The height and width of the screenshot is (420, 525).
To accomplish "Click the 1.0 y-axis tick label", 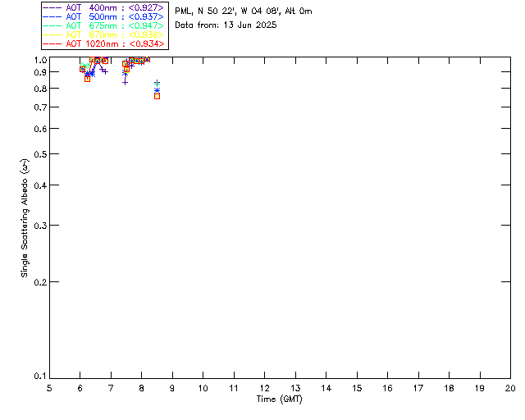I will tap(40, 60).
